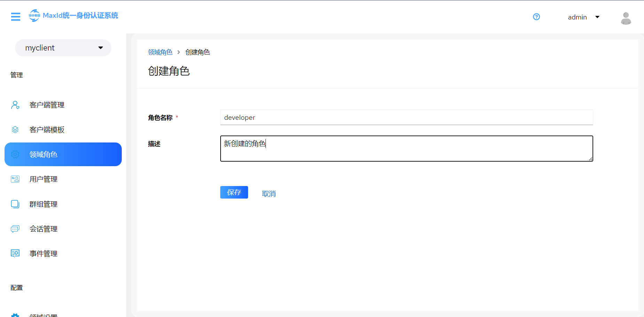Focus the 描述 textarea
Screen dimensions: 644x317
coord(406,148)
